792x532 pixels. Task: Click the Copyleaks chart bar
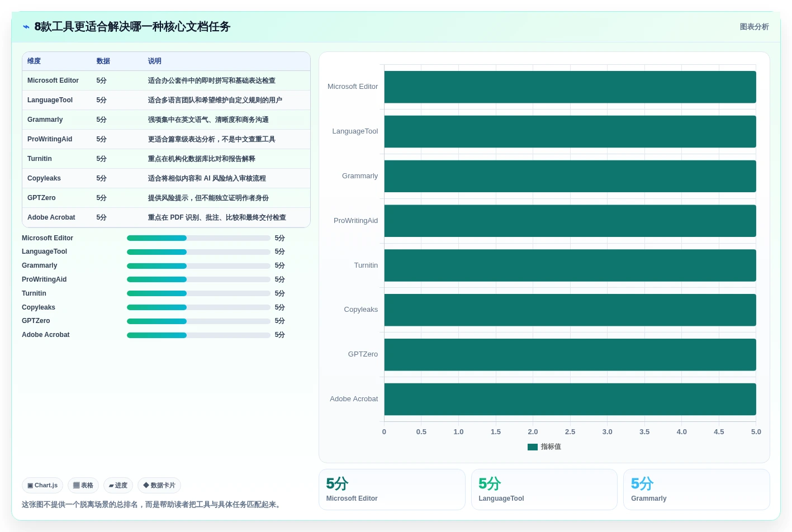570,310
